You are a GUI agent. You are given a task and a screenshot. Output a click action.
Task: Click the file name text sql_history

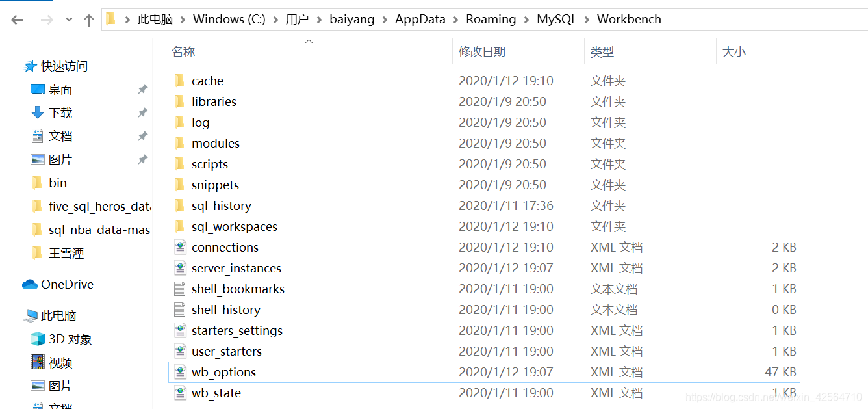point(222,205)
